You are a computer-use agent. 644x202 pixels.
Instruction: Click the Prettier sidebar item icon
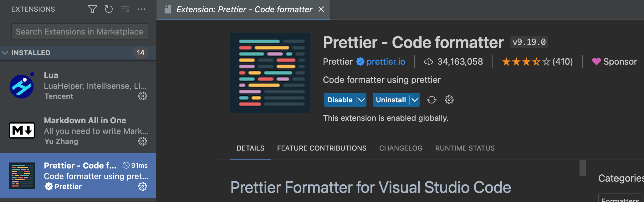22,175
